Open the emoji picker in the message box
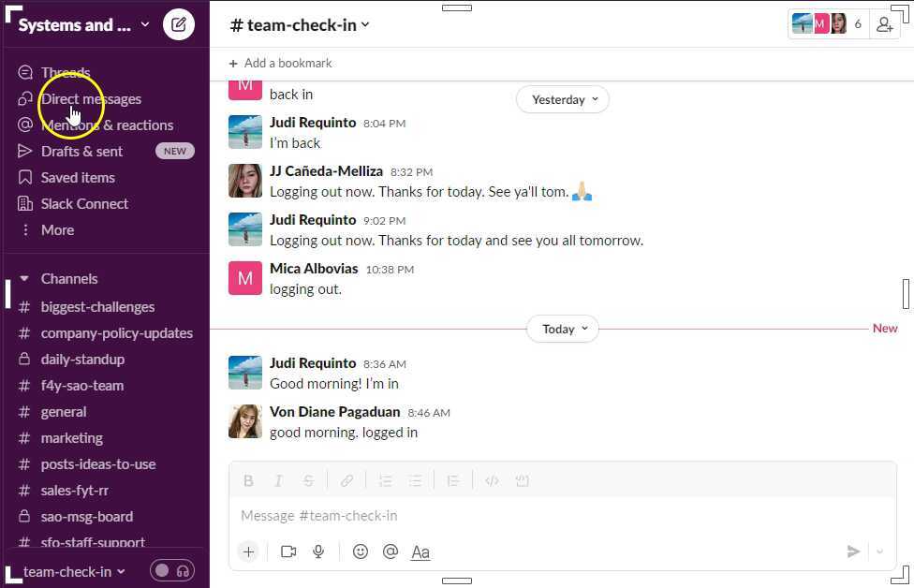 [361, 551]
